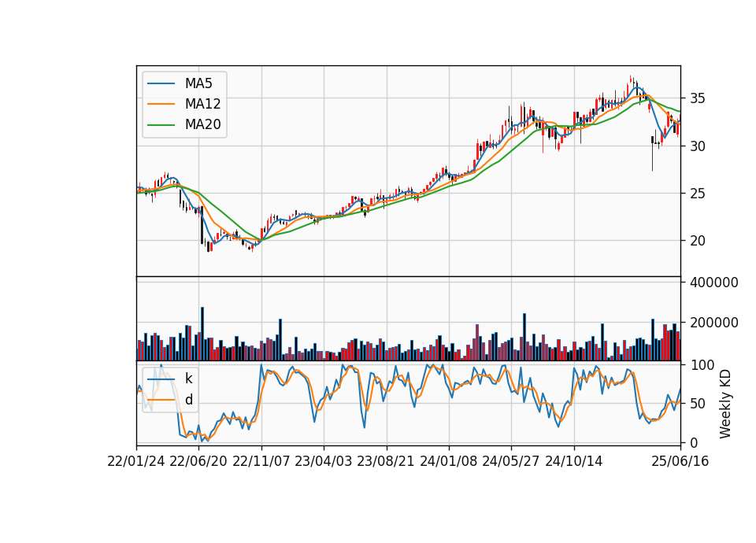Click the MA12 legend label
This screenshot has height=543, width=756.
pyautogui.click(x=202, y=104)
